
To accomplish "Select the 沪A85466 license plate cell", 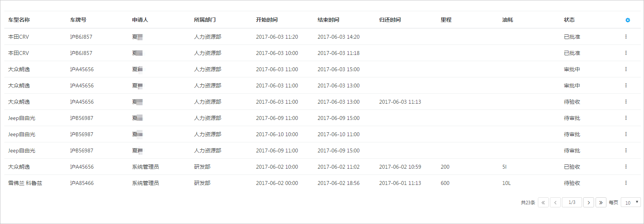I will point(82,183).
